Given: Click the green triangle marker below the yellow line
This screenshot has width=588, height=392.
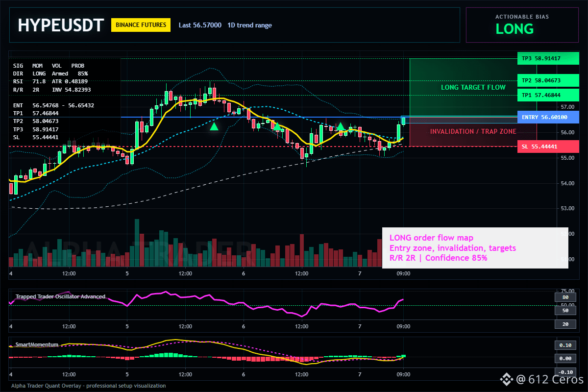Looking at the screenshot, I should tap(277, 126).
